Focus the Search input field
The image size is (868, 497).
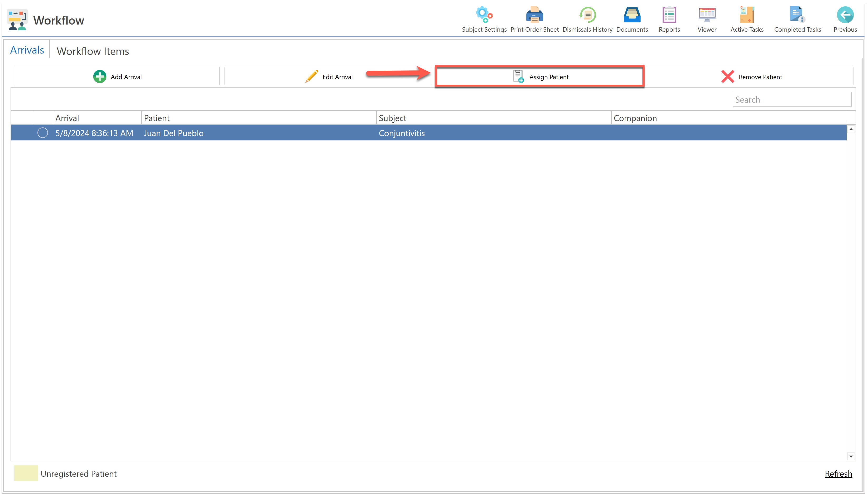point(792,100)
